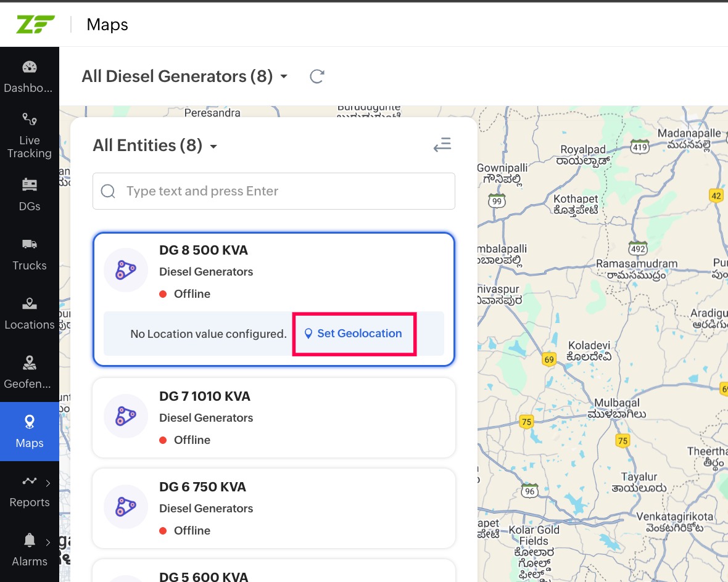Click the search magnifier icon
Viewport: 728px width, 582px height.
pos(108,191)
